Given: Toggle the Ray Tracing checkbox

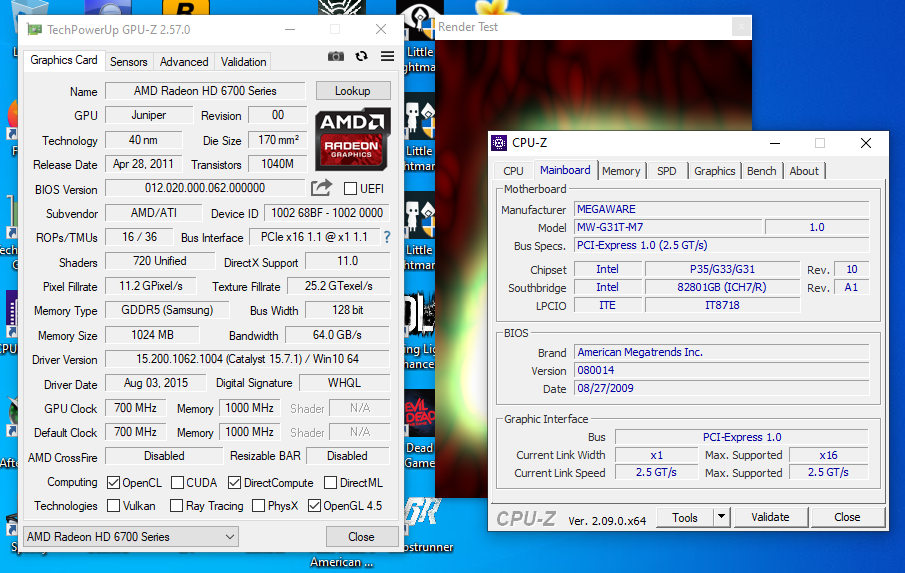Looking at the screenshot, I should click(177, 505).
